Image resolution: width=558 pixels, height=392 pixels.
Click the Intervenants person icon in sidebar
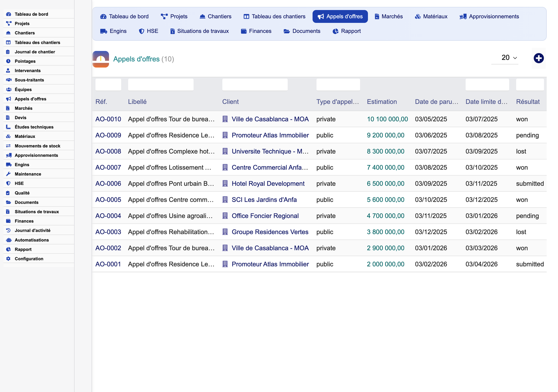[x=9, y=70]
